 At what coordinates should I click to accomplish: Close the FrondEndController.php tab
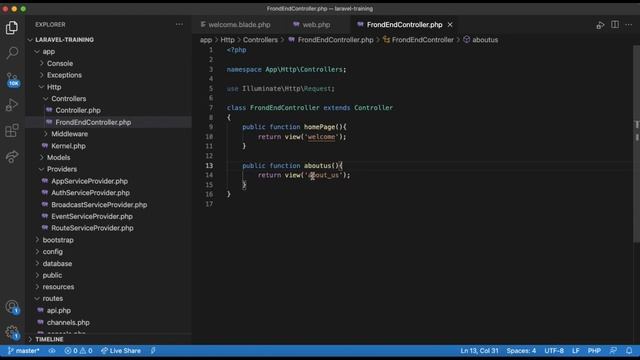tap(450, 25)
